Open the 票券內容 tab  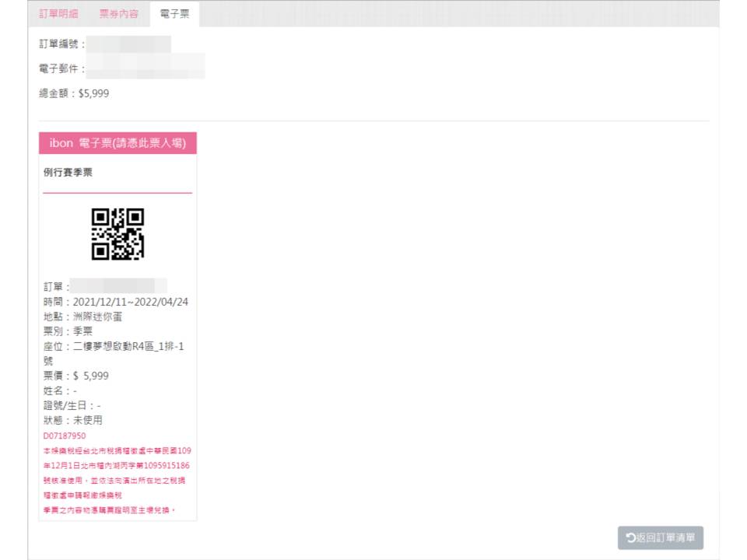coord(118,14)
